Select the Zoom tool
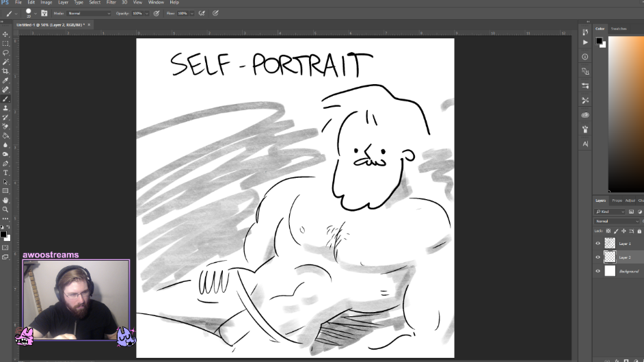644x362 pixels. 5,209
